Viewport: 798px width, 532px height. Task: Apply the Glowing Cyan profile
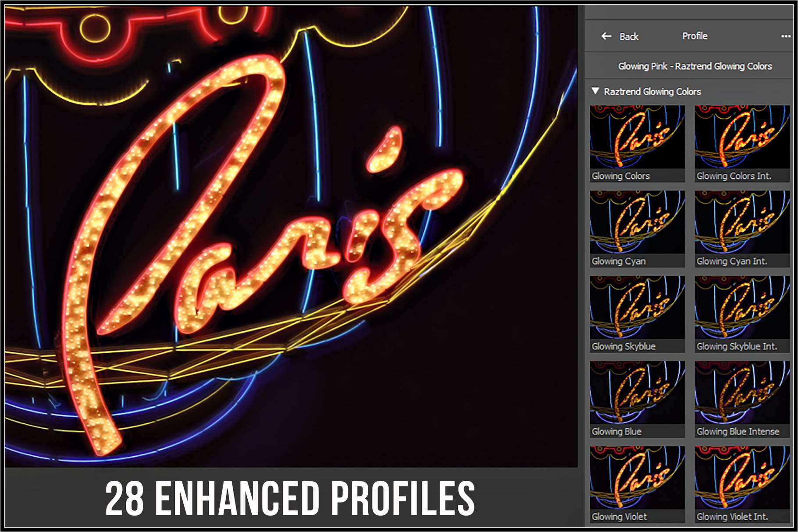click(x=637, y=229)
